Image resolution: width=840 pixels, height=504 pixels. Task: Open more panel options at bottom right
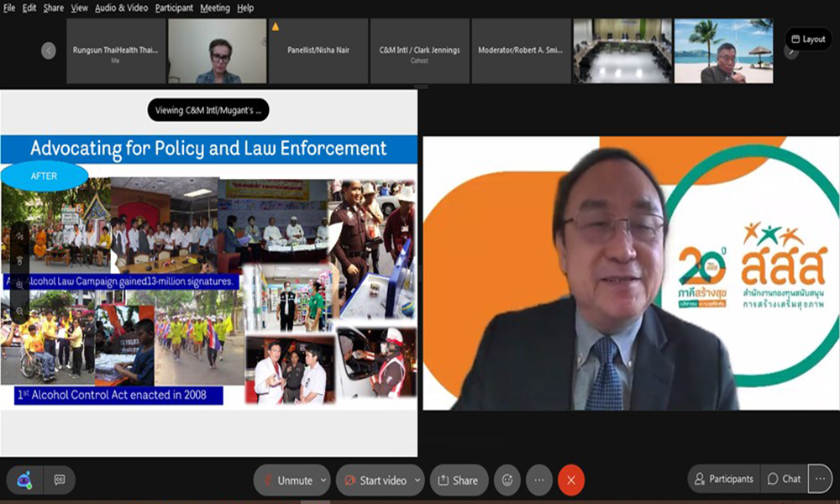(x=820, y=479)
